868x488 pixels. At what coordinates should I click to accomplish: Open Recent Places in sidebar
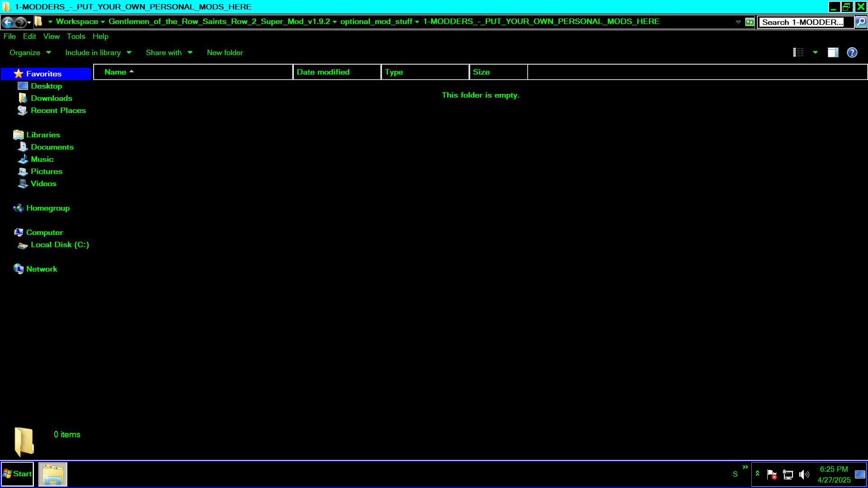pyautogui.click(x=58, y=110)
